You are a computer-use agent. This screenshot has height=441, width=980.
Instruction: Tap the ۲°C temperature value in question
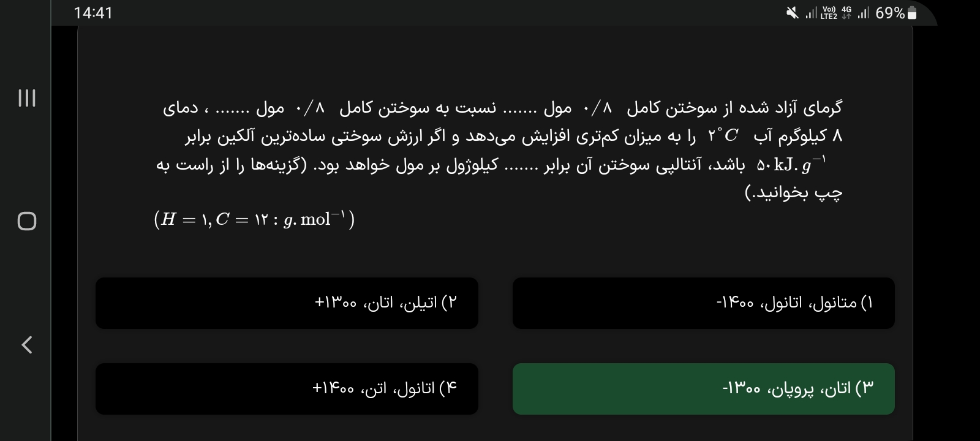click(723, 136)
